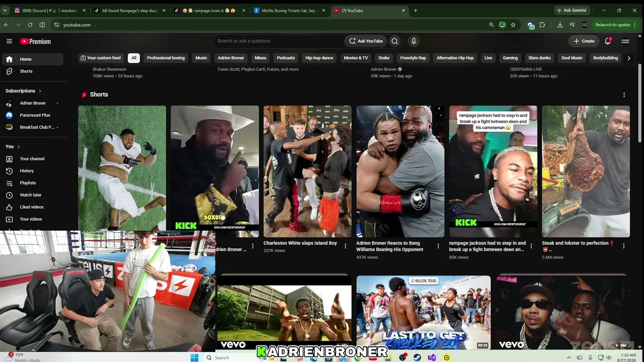Click the browser address bar

click(272, 25)
